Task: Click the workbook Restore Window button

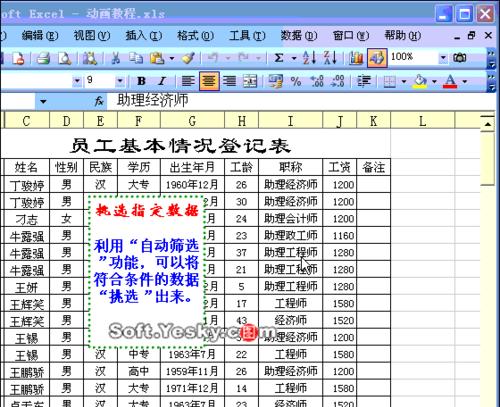Action: pos(472,35)
